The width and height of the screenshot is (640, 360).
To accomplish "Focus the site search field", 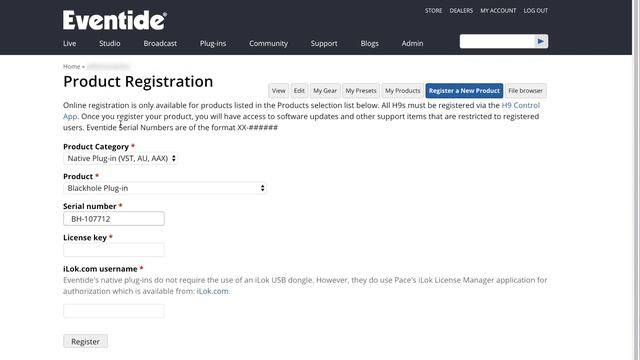I will [x=497, y=41].
